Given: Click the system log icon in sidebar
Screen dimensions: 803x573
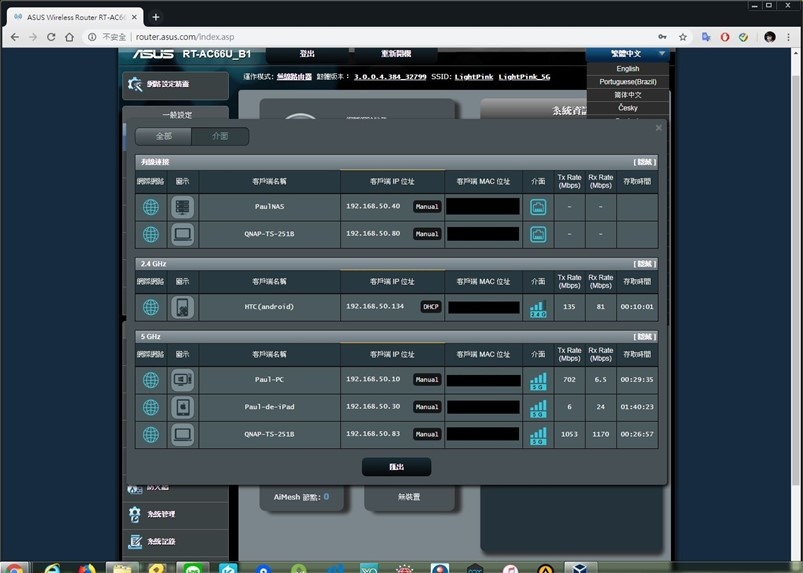Looking at the screenshot, I should (x=135, y=541).
